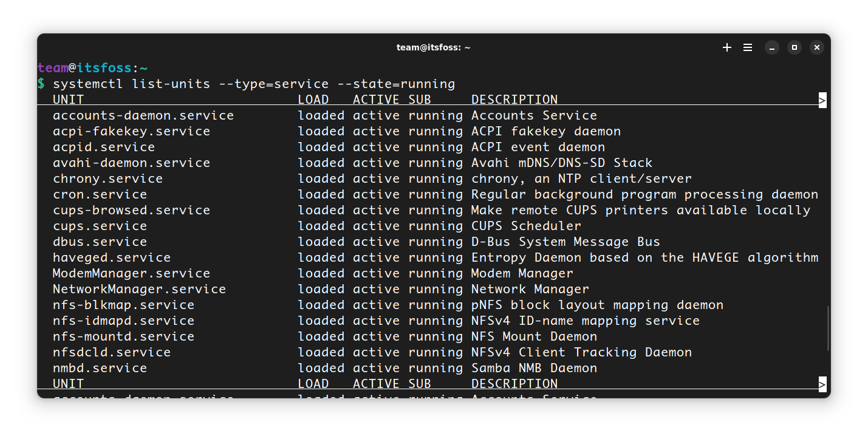Select the chrony.service entry

(x=108, y=178)
